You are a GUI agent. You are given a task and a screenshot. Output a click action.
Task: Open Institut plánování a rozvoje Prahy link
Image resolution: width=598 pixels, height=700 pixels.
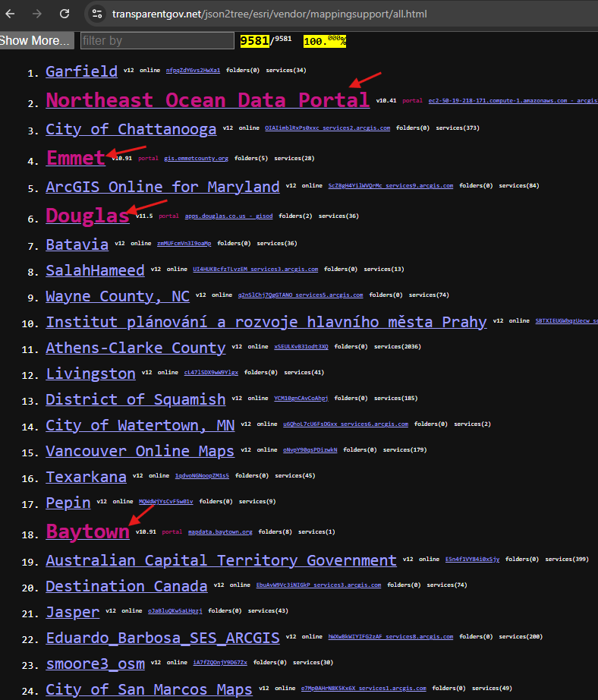[x=266, y=322]
